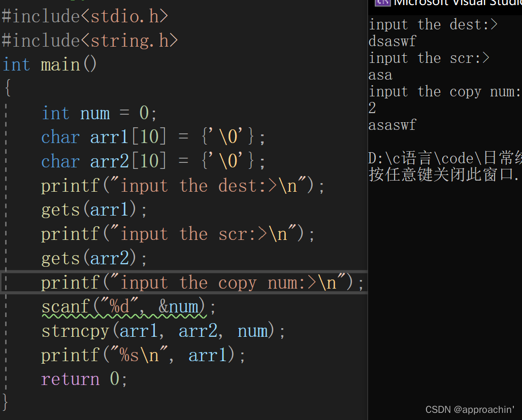Click the '#include<stdio.h>' line
Image resolution: width=522 pixels, height=420 pixels.
(x=85, y=16)
